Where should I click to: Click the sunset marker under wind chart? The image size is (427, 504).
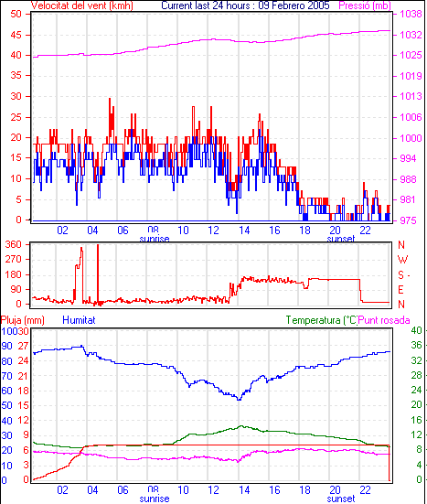[x=341, y=239]
